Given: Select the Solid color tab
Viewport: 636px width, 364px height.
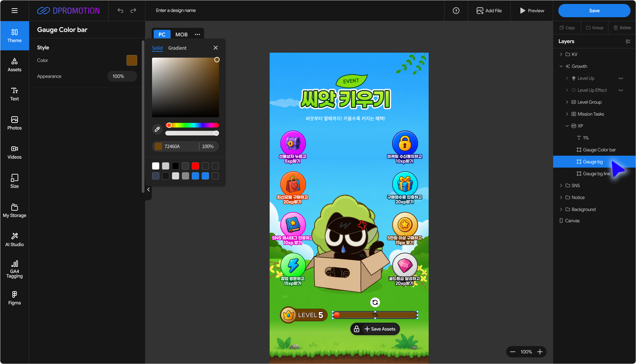Looking at the screenshot, I should coord(157,48).
